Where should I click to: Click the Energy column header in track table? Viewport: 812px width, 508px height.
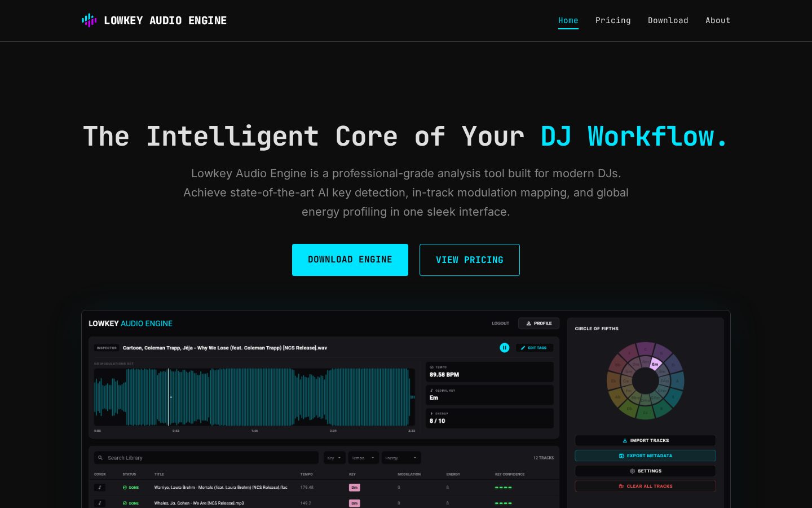tap(453, 474)
